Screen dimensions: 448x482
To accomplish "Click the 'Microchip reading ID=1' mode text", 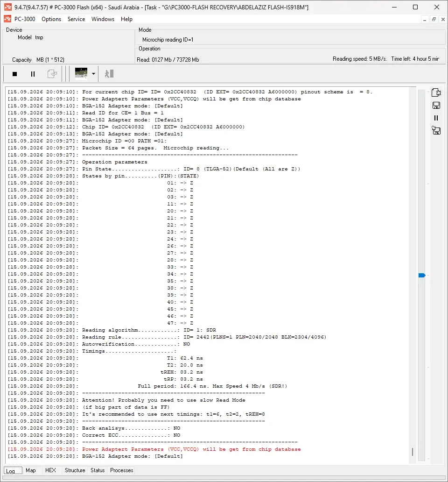I will click(x=168, y=40).
